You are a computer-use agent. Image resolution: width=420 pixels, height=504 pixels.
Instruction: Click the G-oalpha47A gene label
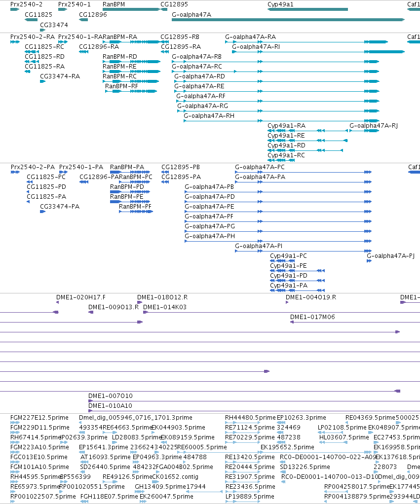click(x=191, y=15)
